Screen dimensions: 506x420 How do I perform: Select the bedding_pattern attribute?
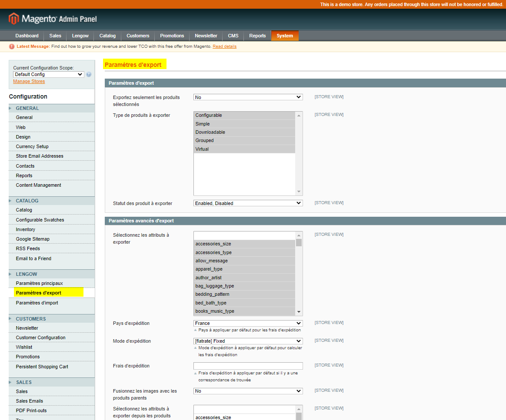pos(244,294)
